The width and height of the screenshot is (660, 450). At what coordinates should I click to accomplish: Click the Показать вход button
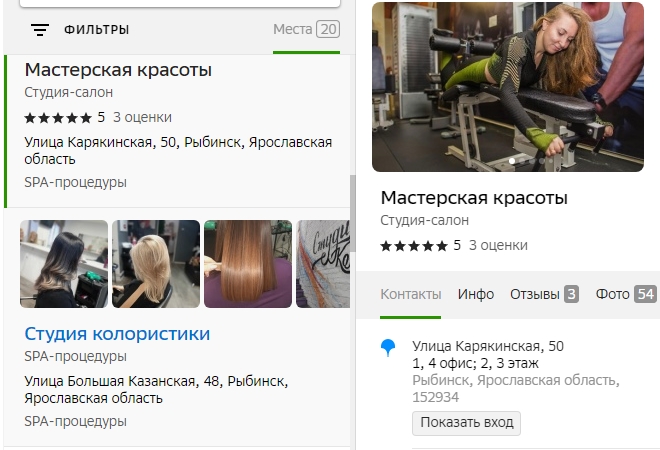pyautogui.click(x=466, y=423)
